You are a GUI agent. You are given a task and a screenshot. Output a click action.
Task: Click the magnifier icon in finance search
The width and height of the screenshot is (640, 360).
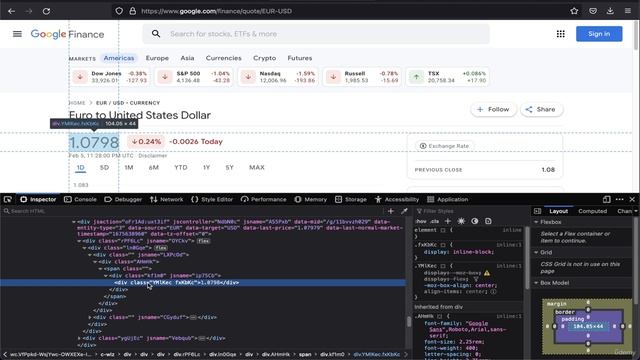pos(156,34)
